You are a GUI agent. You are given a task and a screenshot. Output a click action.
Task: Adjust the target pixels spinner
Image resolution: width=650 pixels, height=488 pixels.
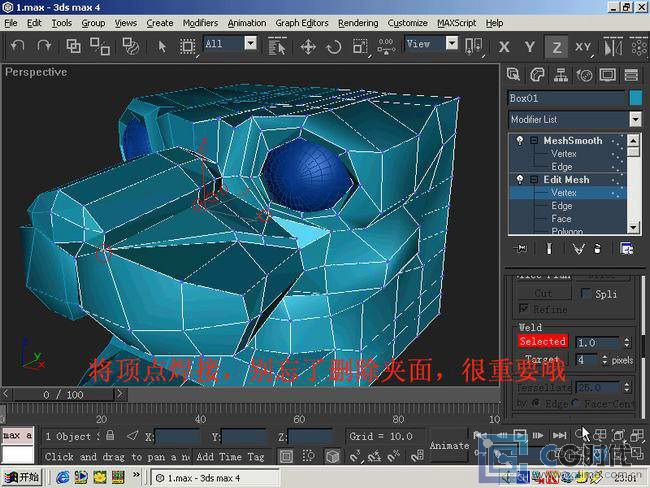(604, 359)
